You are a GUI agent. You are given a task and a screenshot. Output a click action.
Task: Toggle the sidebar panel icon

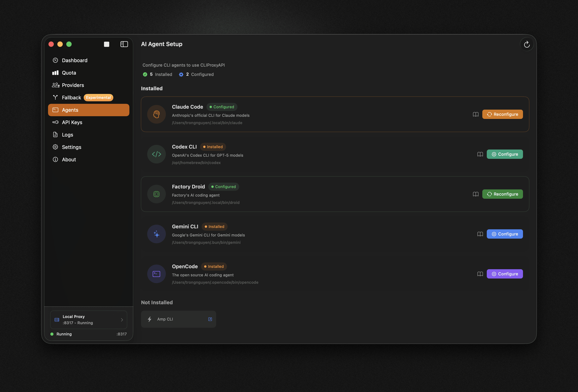point(124,44)
